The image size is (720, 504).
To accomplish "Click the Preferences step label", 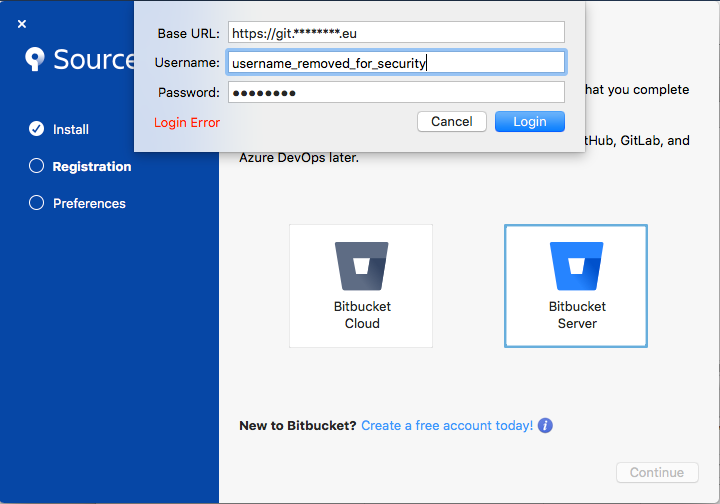I will [89, 203].
